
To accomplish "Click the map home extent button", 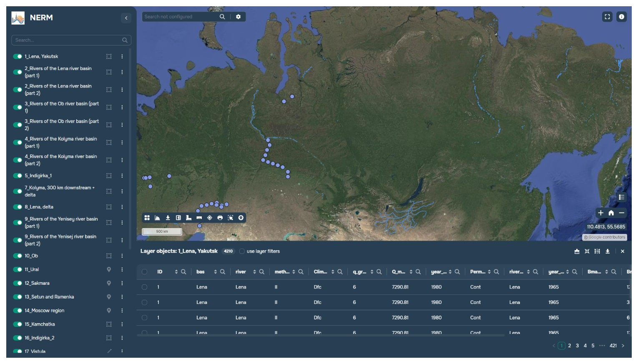I will [611, 213].
